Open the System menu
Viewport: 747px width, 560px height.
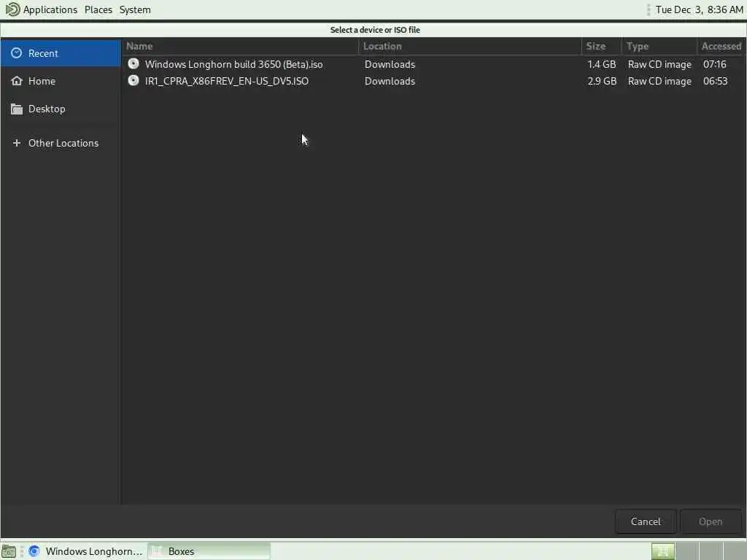pos(135,9)
